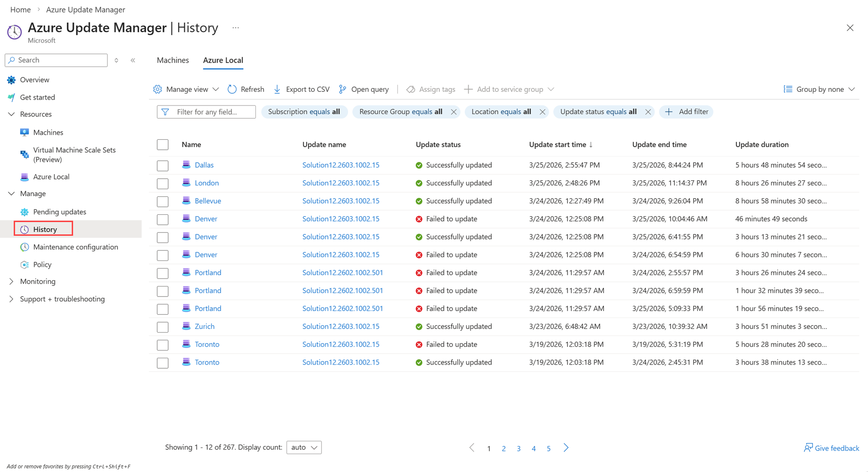This screenshot has width=868, height=472.
Task: Go to page 3
Action: pos(519,448)
